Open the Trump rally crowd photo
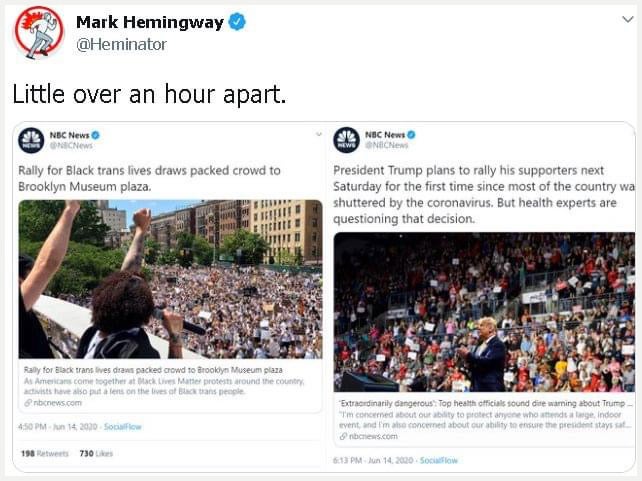The image size is (642, 481). click(484, 312)
